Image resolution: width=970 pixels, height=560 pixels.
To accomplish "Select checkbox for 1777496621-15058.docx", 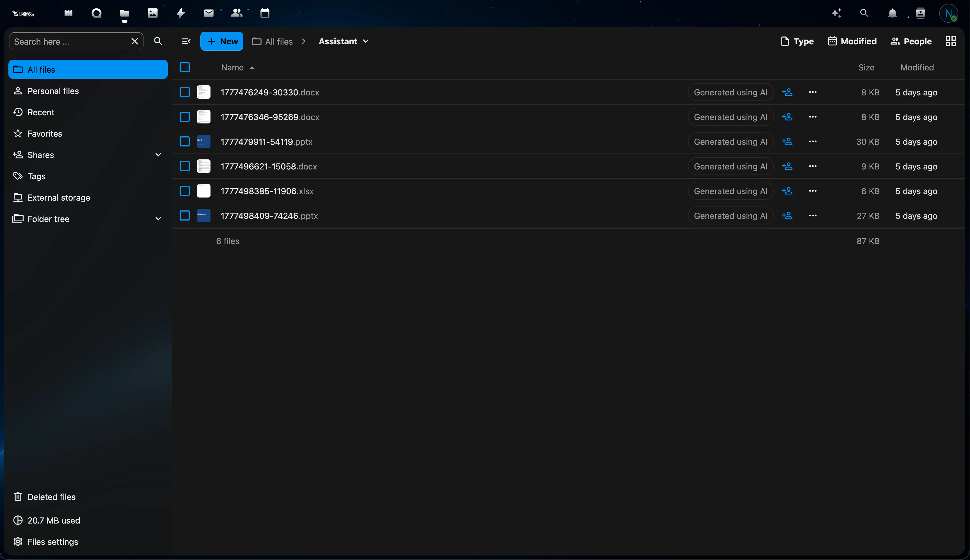I will [x=185, y=166].
